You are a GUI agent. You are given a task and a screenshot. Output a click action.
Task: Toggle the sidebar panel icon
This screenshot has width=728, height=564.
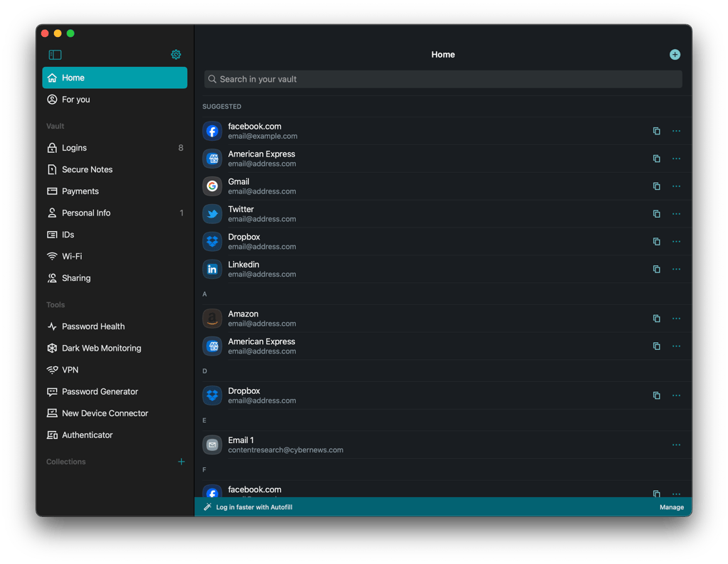point(55,55)
